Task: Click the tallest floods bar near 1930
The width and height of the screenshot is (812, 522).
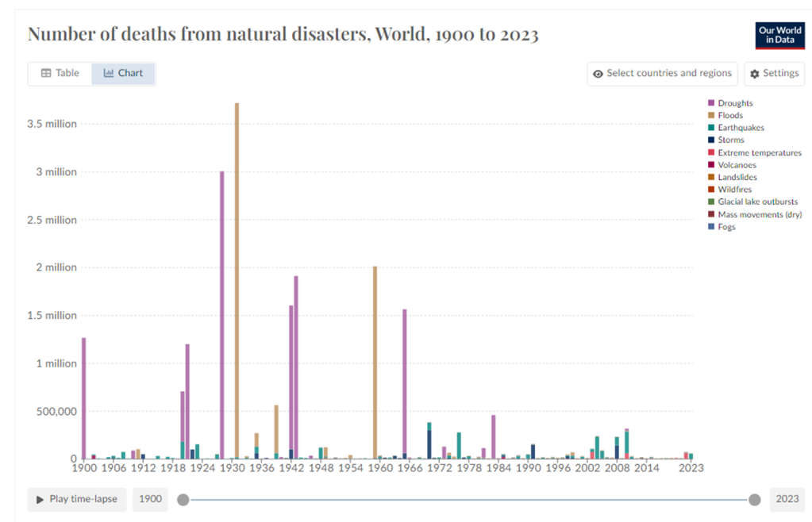Action: 237,278
